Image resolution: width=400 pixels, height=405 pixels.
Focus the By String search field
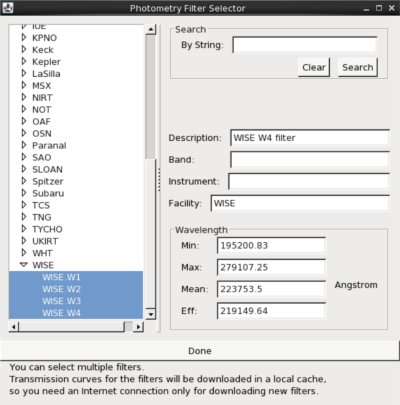(x=305, y=45)
